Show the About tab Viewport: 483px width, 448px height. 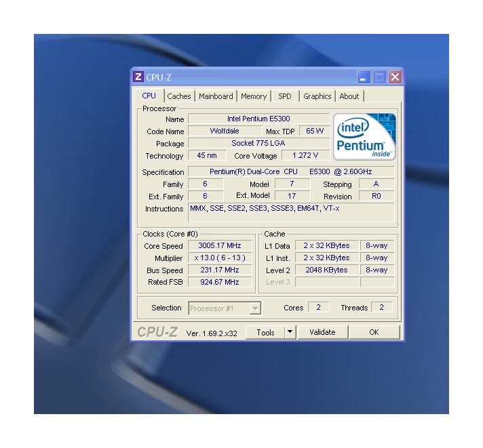(349, 96)
